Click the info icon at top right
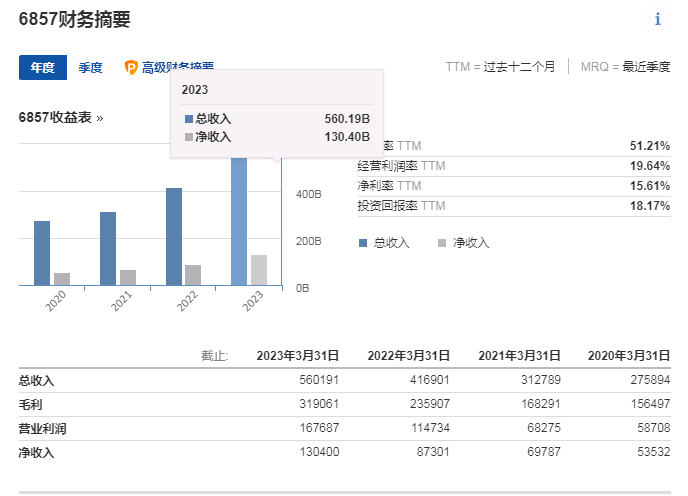688x496 pixels. click(x=657, y=19)
